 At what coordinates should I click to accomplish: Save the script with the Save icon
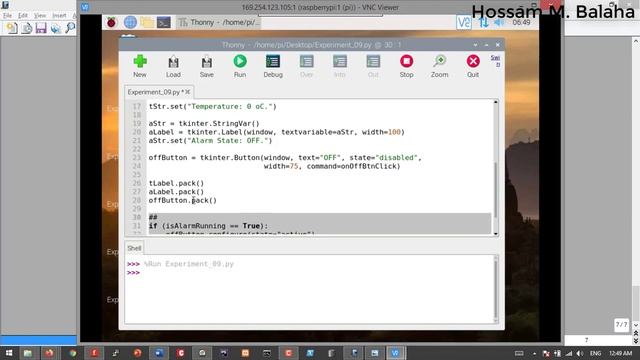click(207, 66)
